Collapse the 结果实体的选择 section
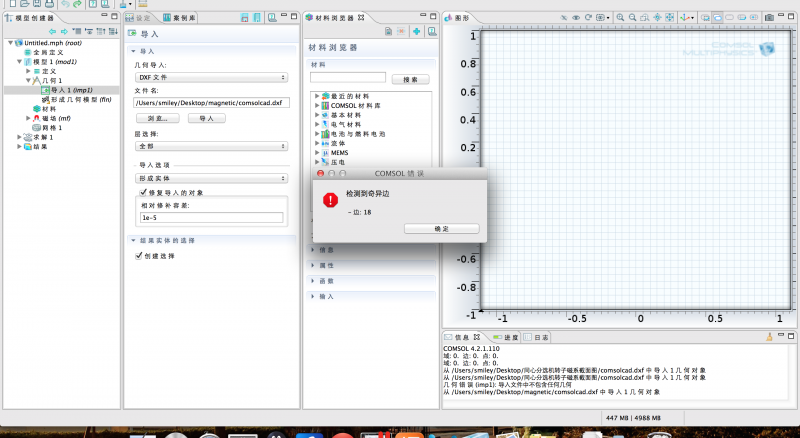 click(133, 240)
